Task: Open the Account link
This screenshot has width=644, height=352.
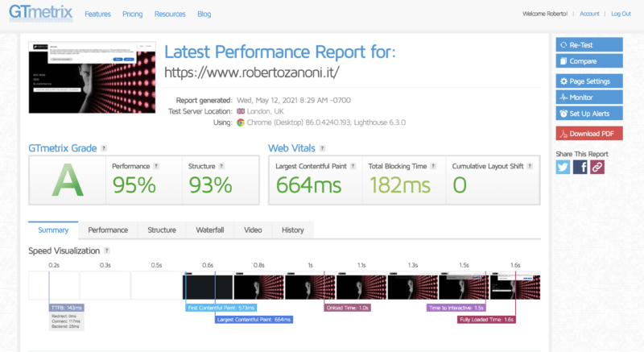Action: coord(589,14)
